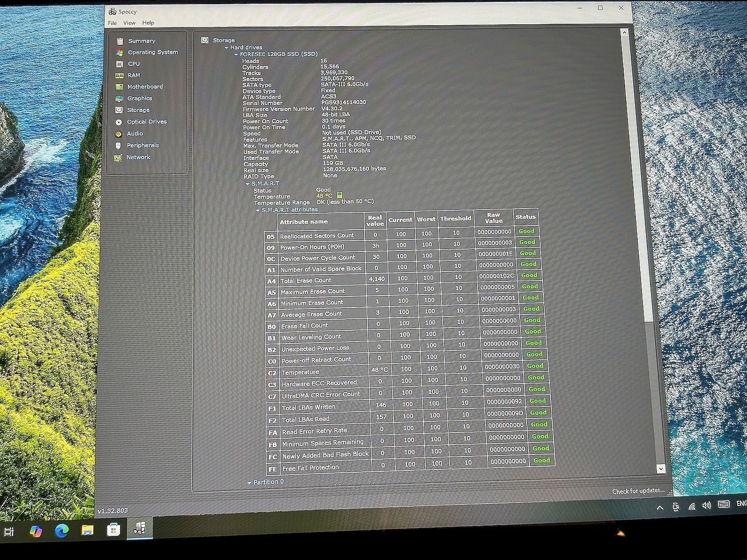747x560 pixels.
Task: Open Task View from the taskbar
Action: [x=8, y=531]
